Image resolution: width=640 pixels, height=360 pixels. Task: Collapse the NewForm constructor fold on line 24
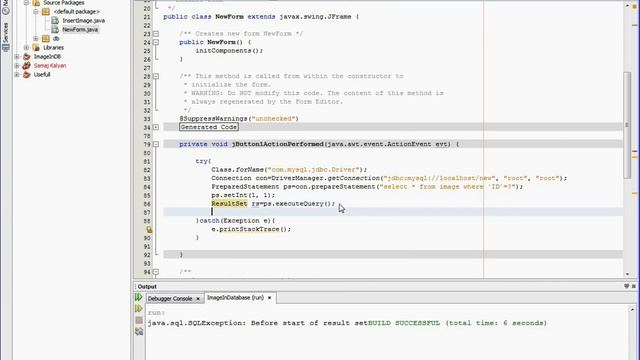[x=156, y=42]
